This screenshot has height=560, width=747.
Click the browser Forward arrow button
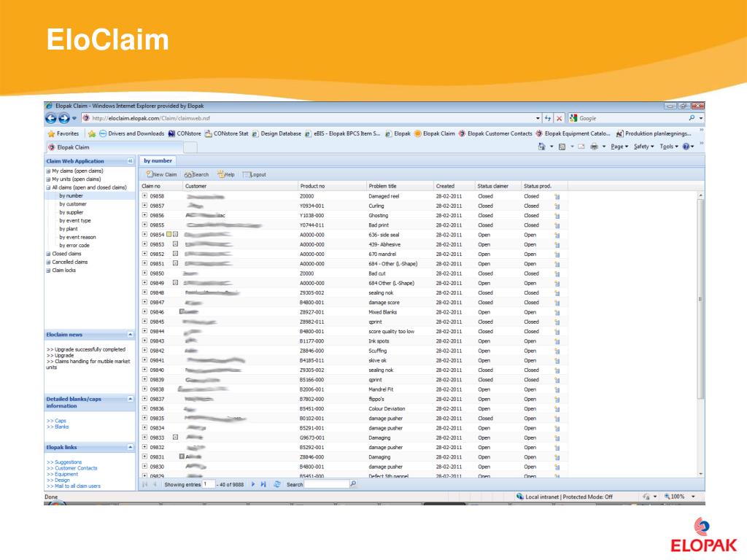pyautogui.click(x=64, y=118)
